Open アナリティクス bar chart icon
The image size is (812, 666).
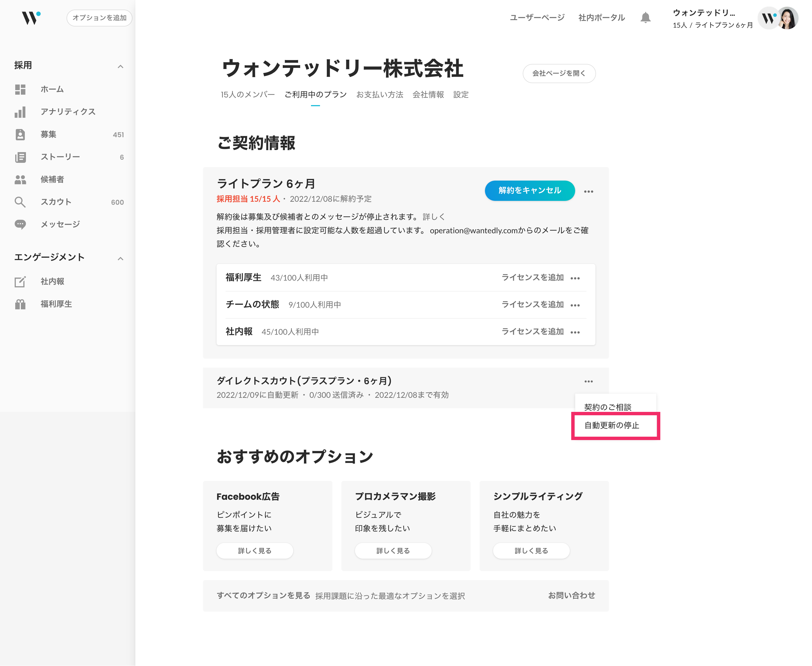(x=20, y=112)
